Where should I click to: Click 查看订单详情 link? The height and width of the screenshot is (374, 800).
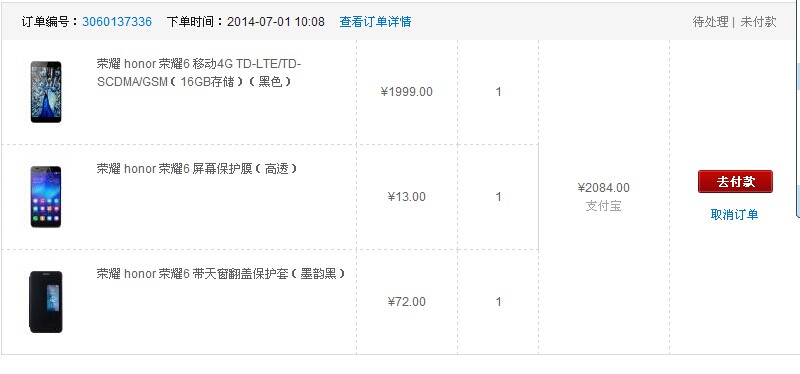pyautogui.click(x=376, y=22)
